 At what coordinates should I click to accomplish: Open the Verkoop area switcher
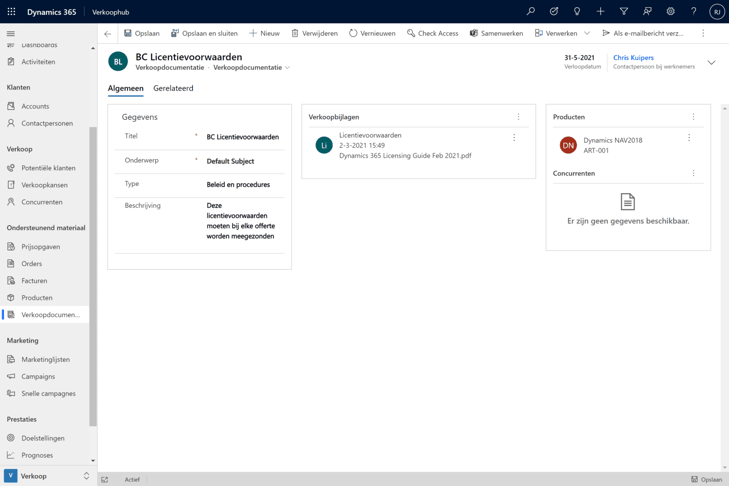(46, 476)
